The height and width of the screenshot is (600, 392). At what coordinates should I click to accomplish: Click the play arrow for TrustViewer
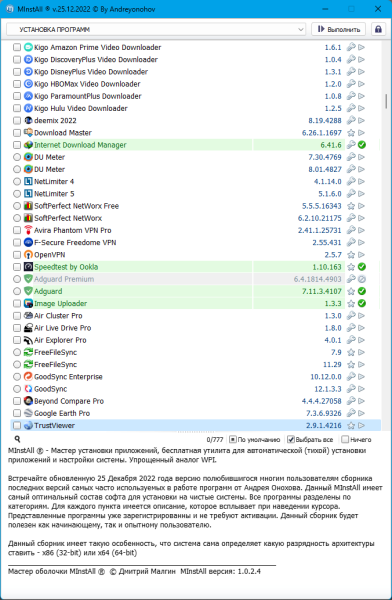[x=362, y=426]
